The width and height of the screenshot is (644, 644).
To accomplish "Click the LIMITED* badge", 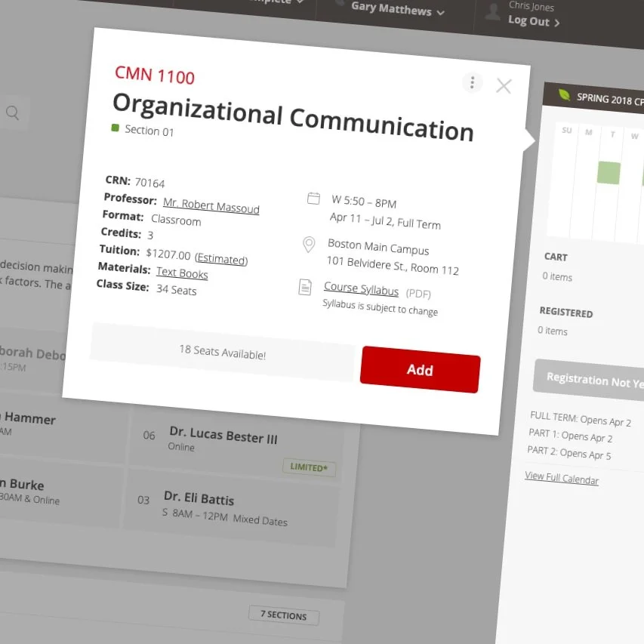I will 309,467.
